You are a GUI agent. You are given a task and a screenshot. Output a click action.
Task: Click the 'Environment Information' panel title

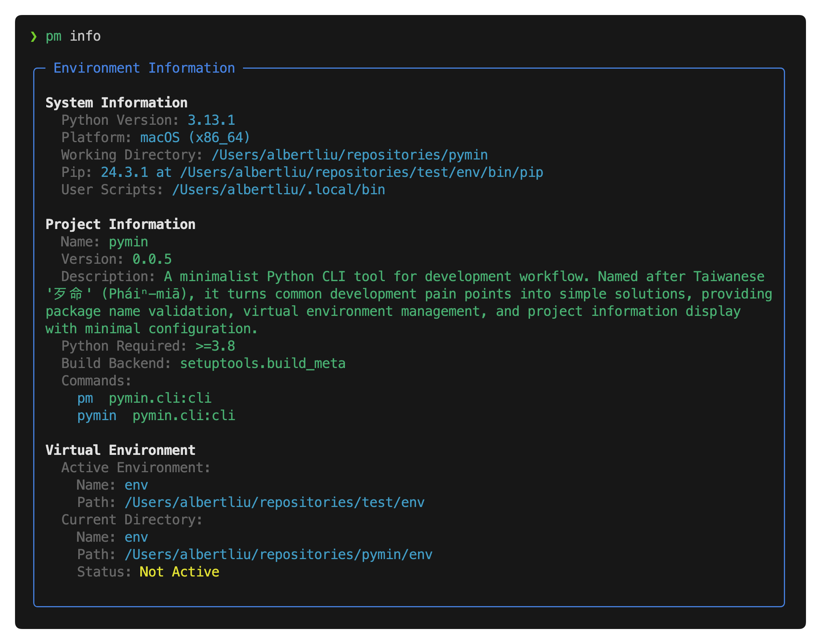pos(144,68)
